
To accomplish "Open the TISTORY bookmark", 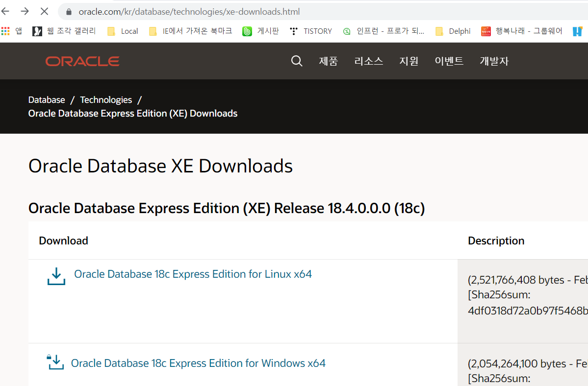I will 311,31.
